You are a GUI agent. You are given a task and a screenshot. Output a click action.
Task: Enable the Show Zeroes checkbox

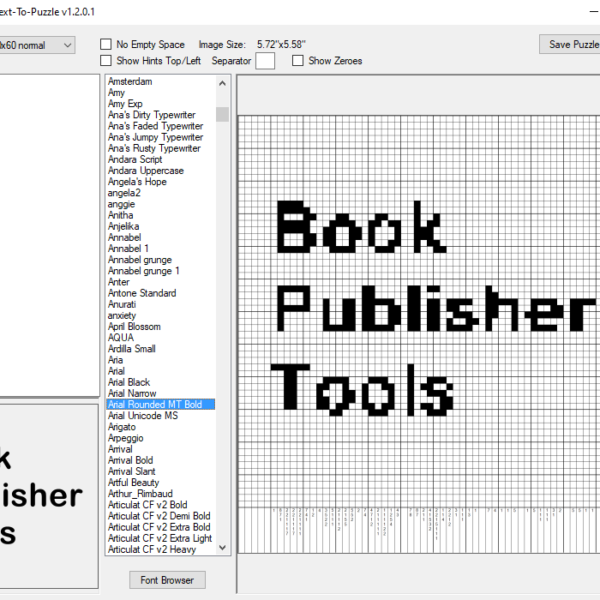tap(298, 61)
